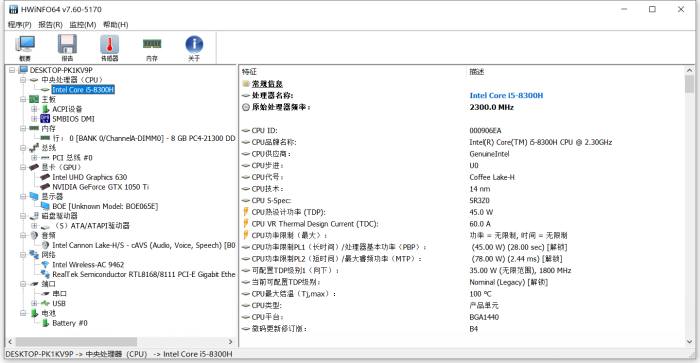
Task: Click the 原始处理器频率 clock icon
Action: (x=246, y=107)
